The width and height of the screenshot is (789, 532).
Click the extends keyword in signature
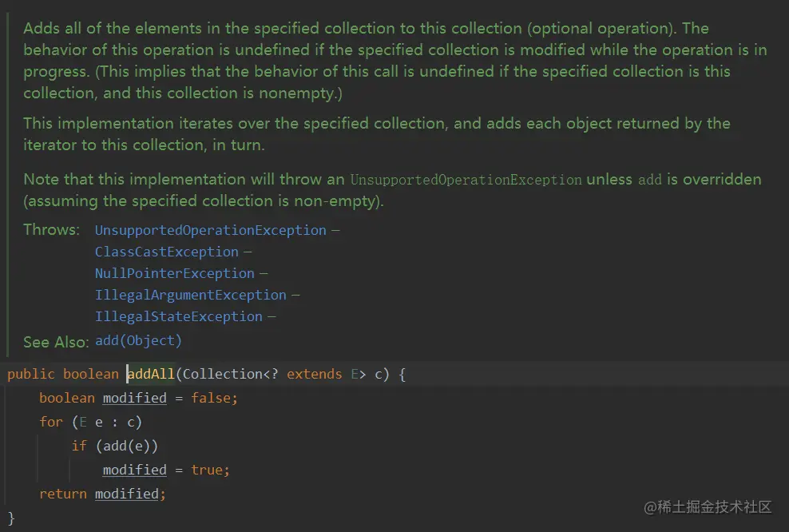coord(314,374)
